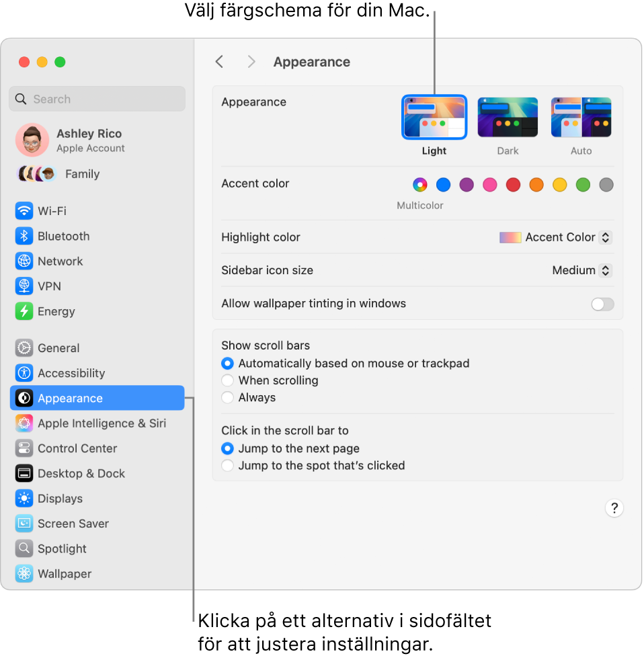
Task: Choose Jump to the spot that's clicked
Action: [x=229, y=464]
